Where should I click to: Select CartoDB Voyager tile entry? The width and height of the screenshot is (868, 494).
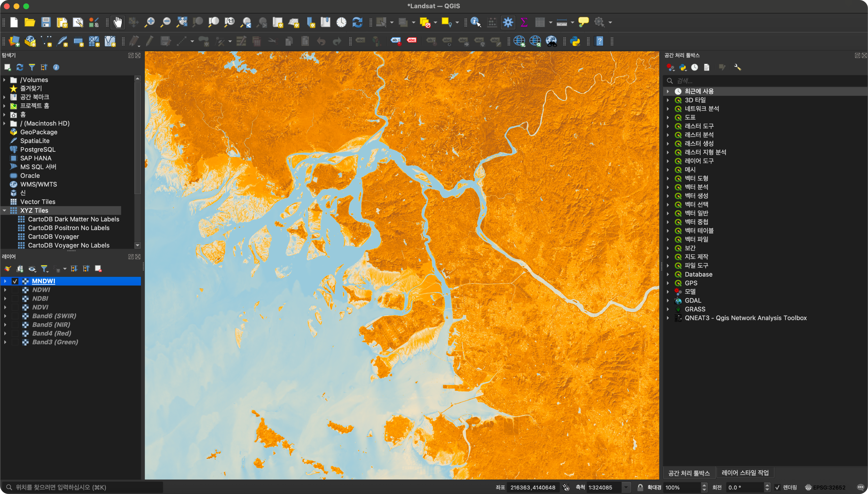point(53,236)
